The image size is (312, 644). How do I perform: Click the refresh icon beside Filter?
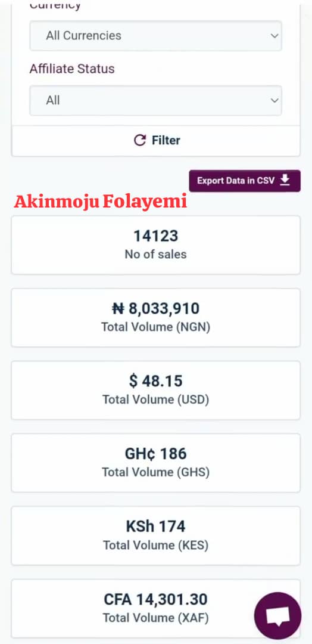click(x=140, y=141)
